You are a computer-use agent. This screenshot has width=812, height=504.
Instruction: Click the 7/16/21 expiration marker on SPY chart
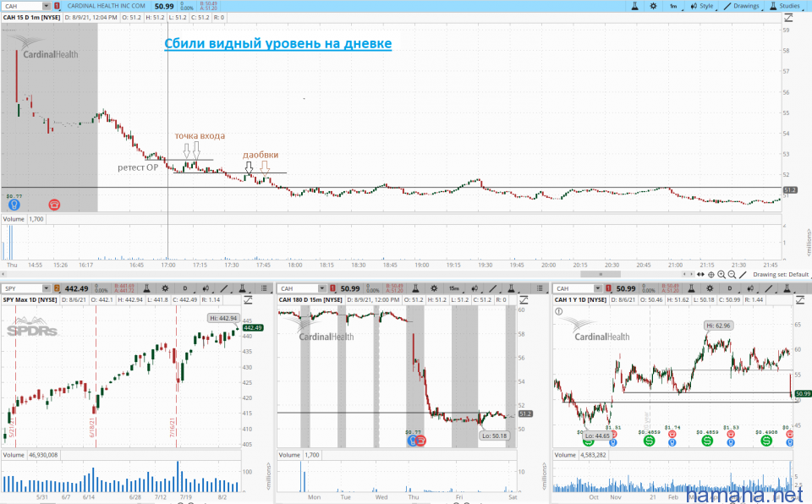coord(173,428)
